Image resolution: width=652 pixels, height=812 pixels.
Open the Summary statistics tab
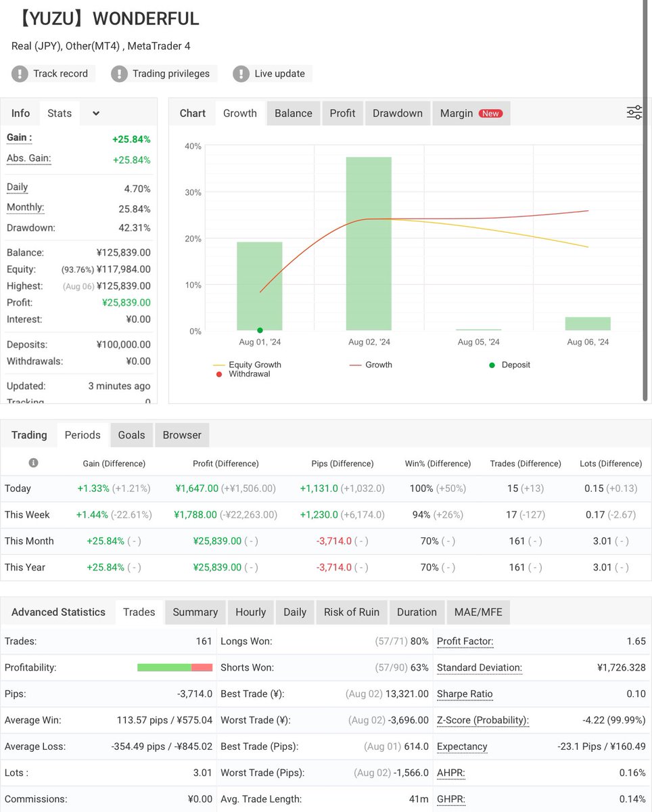pos(195,612)
